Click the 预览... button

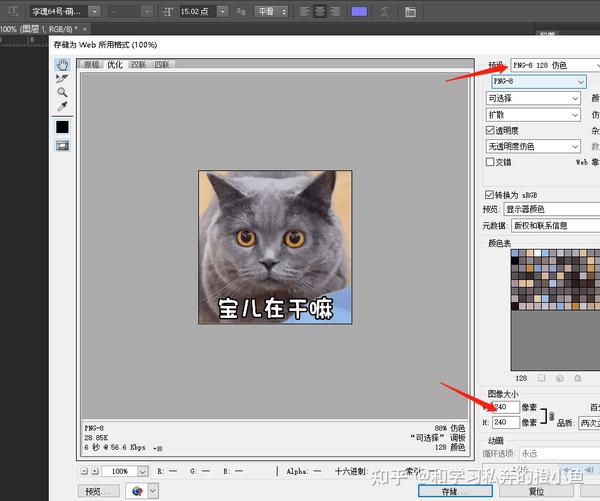(x=98, y=491)
